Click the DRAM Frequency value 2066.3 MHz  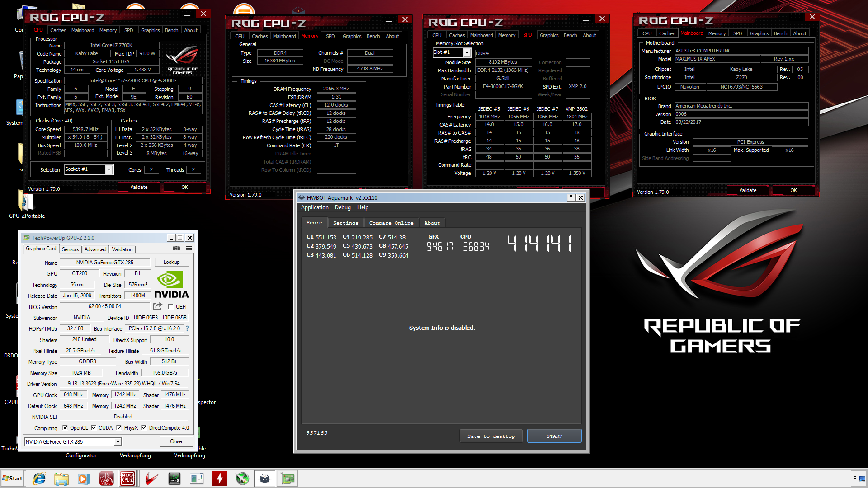pyautogui.click(x=336, y=89)
